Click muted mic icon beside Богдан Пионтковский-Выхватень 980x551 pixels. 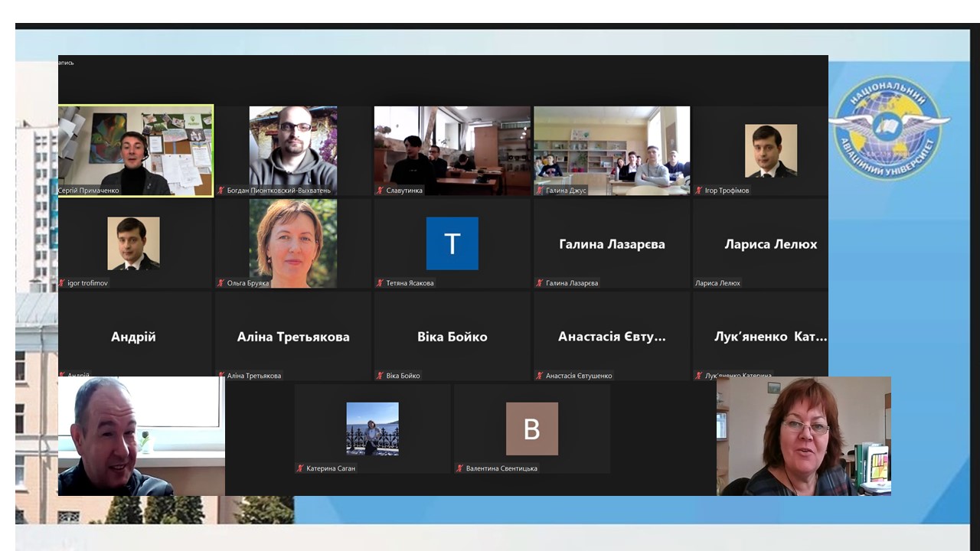[220, 191]
